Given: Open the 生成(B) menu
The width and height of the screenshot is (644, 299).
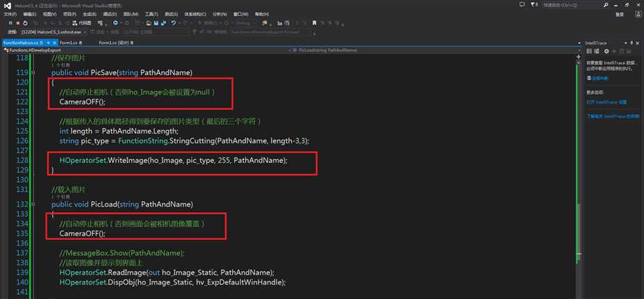Looking at the screenshot, I should coord(89,14).
